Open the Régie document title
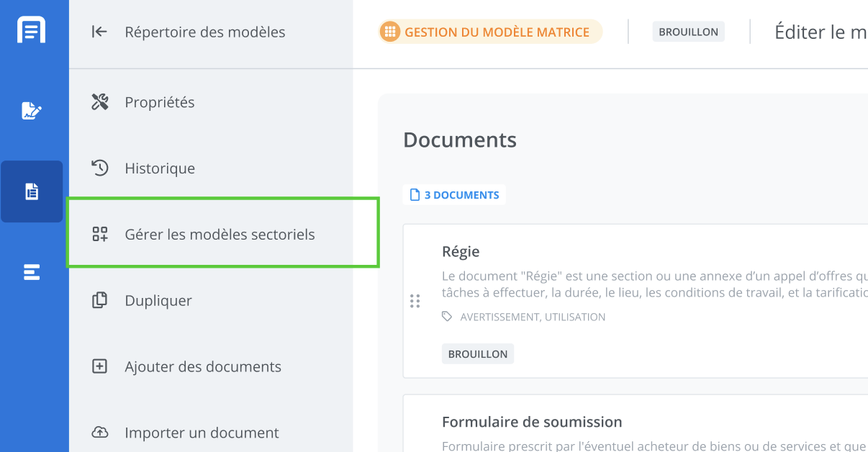Viewport: 868px width, 452px height. (x=461, y=252)
